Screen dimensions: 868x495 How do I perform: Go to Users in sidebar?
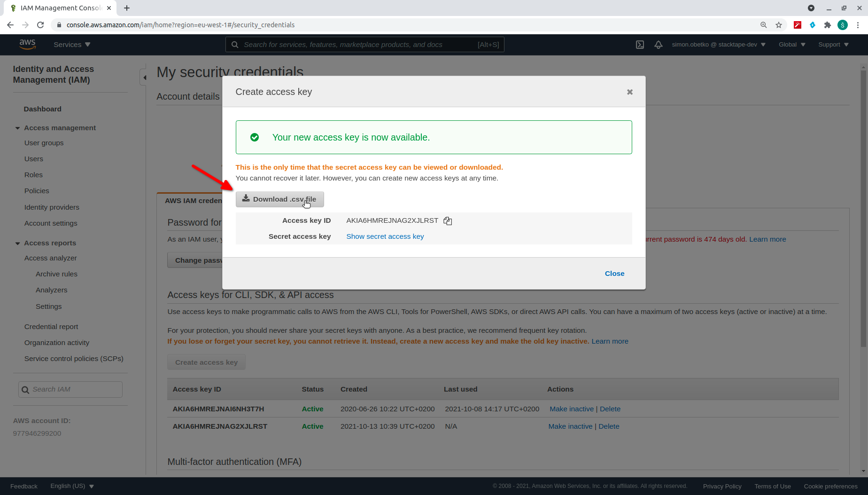tap(34, 159)
